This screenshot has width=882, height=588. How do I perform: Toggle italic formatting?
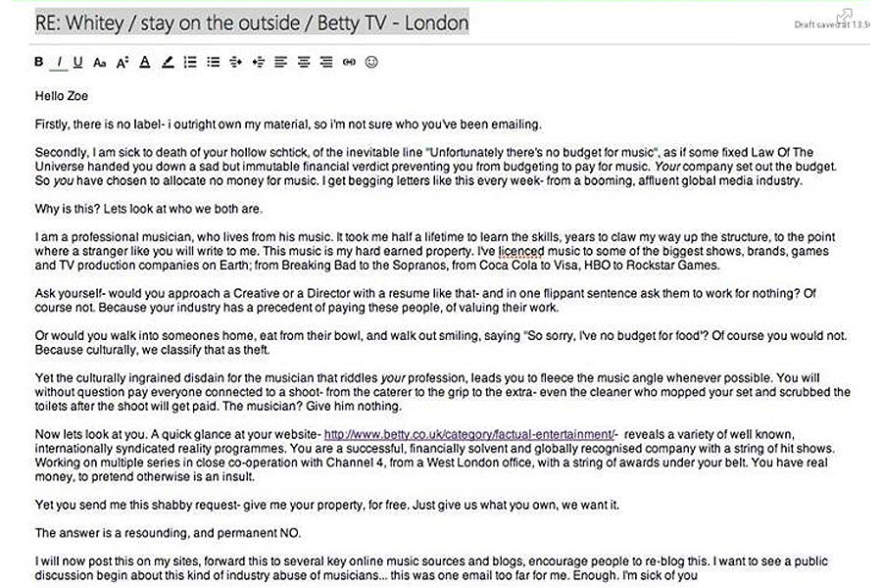[x=59, y=62]
